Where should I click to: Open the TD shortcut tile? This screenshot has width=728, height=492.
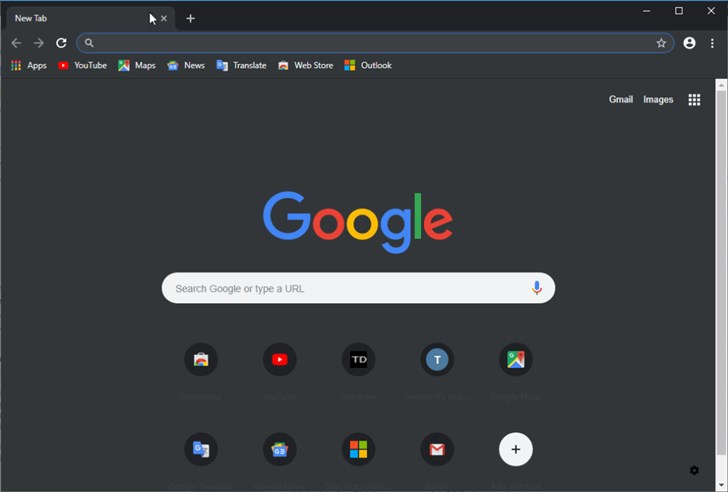point(358,360)
